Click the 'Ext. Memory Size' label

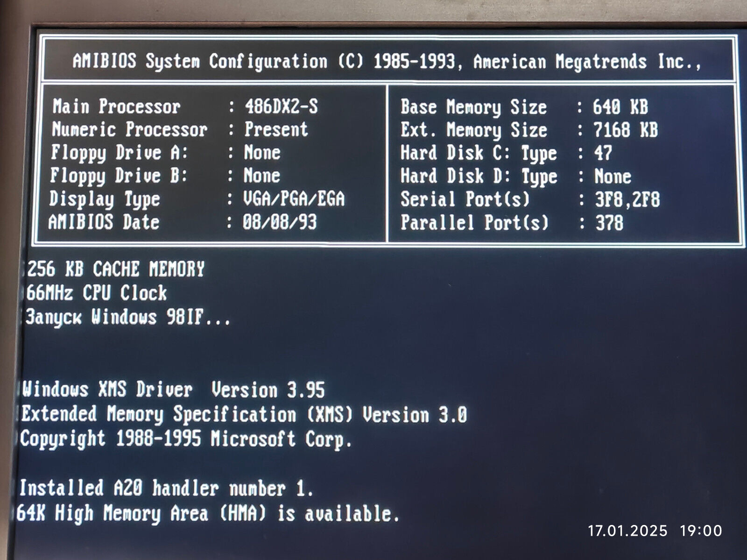473,130
